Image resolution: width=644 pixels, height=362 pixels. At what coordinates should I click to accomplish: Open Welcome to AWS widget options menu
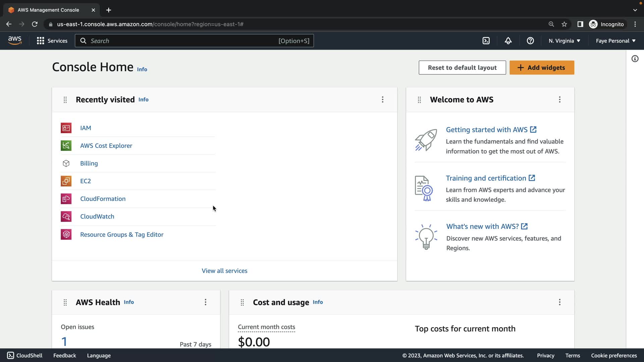[559, 100]
